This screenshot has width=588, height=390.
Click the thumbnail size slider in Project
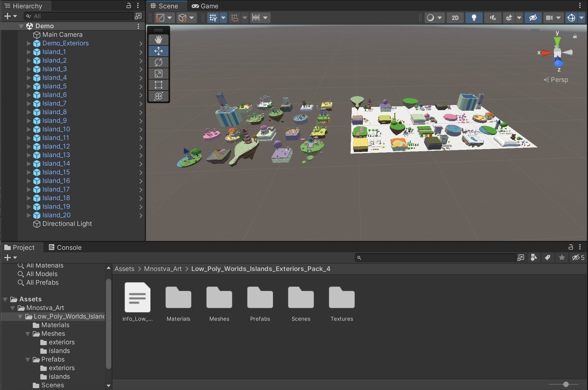(x=566, y=384)
